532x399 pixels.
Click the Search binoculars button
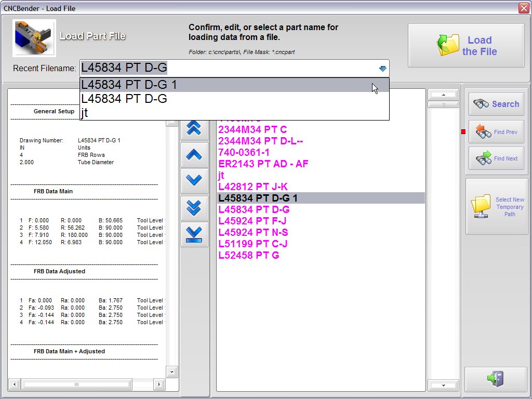pos(496,104)
